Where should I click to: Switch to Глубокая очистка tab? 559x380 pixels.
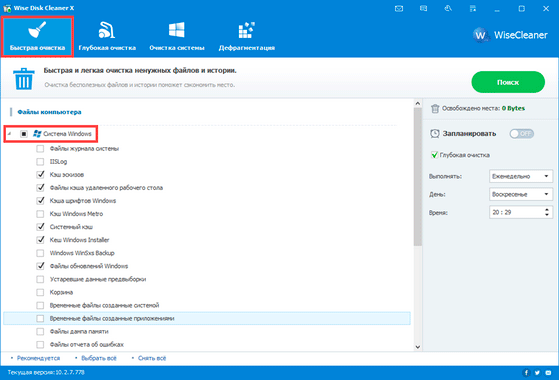click(x=107, y=36)
